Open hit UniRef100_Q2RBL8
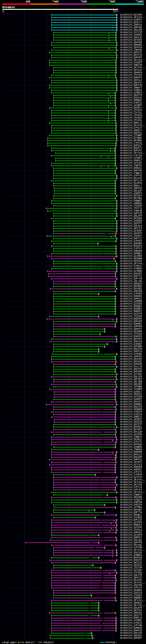146x644 pixels. tap(131, 93)
